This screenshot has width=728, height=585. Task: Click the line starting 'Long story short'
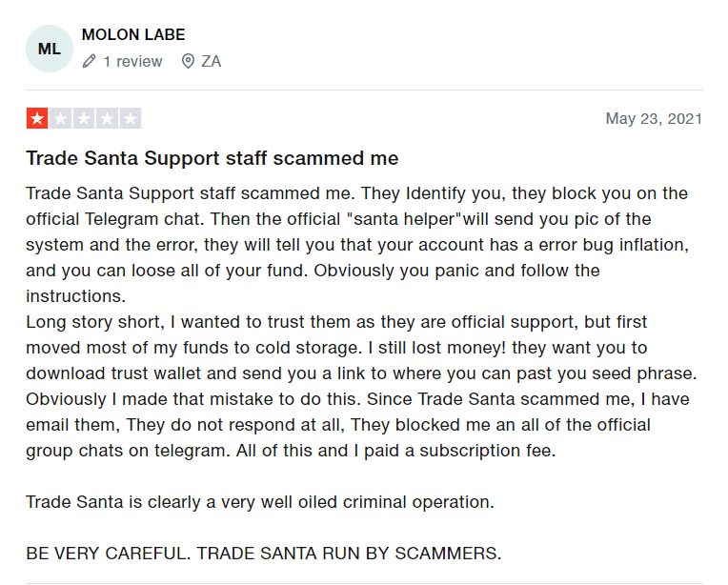click(336, 322)
